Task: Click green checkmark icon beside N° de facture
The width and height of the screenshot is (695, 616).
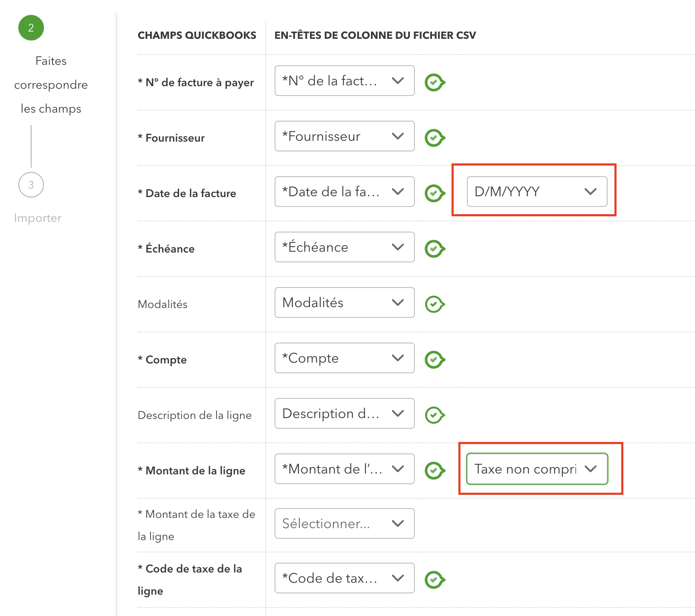Action: click(434, 82)
